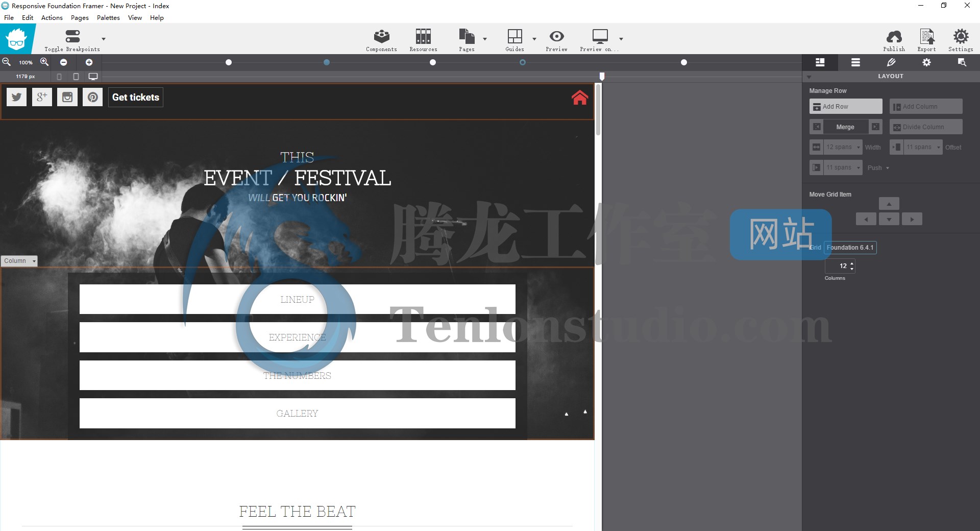The image size is (980, 531).
Task: Open the Push 11 spans dropdown
Action: click(843, 167)
